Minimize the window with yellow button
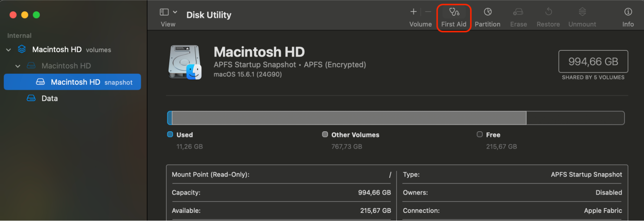644x221 pixels. (25, 15)
